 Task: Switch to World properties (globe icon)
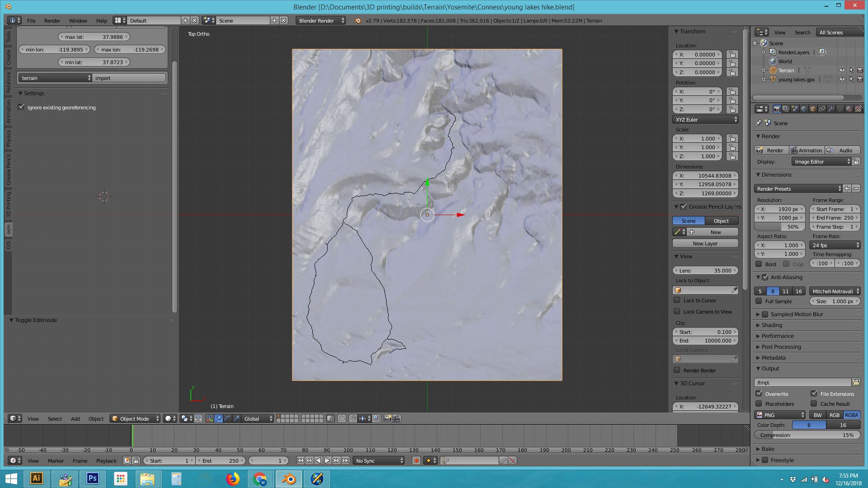(x=804, y=109)
